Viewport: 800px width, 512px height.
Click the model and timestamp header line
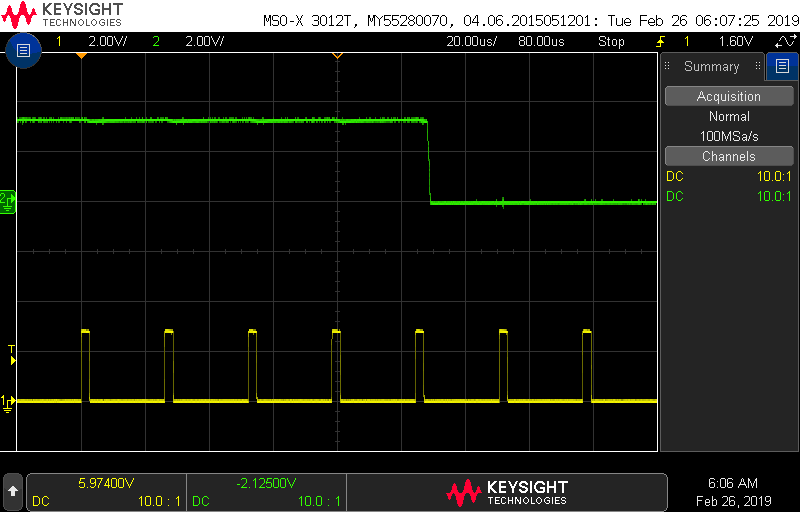pos(531,21)
